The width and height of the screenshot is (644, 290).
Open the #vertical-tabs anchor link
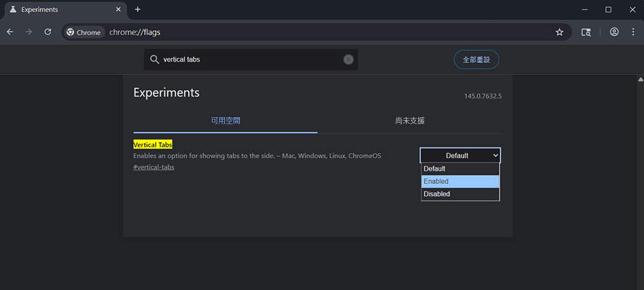[x=153, y=167]
